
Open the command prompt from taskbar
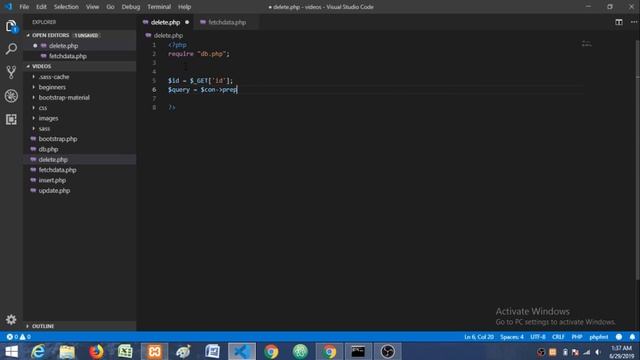(x=358, y=351)
